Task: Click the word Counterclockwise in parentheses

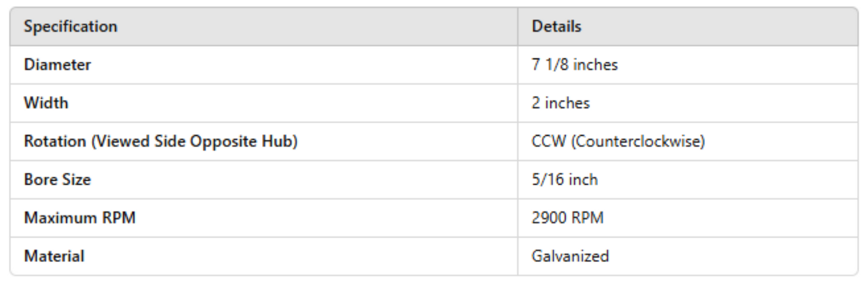Action: (x=638, y=141)
